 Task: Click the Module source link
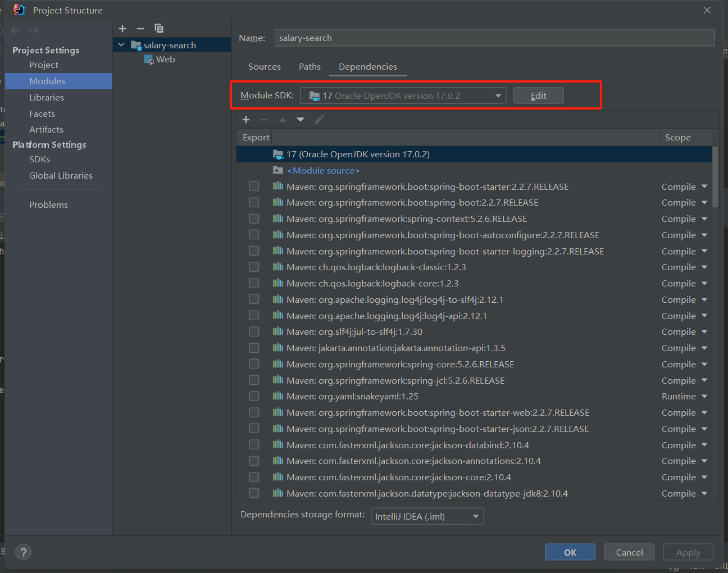pyautogui.click(x=323, y=170)
